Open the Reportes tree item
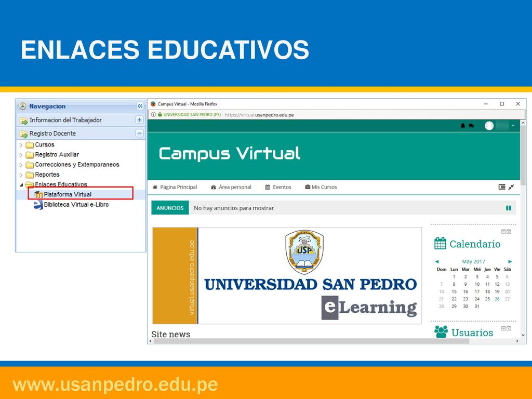 coord(47,175)
